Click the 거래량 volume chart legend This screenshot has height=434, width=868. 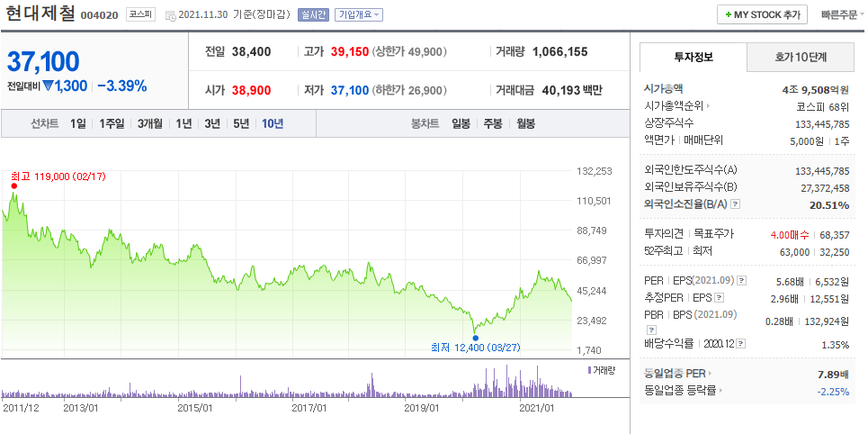pyautogui.click(x=602, y=370)
